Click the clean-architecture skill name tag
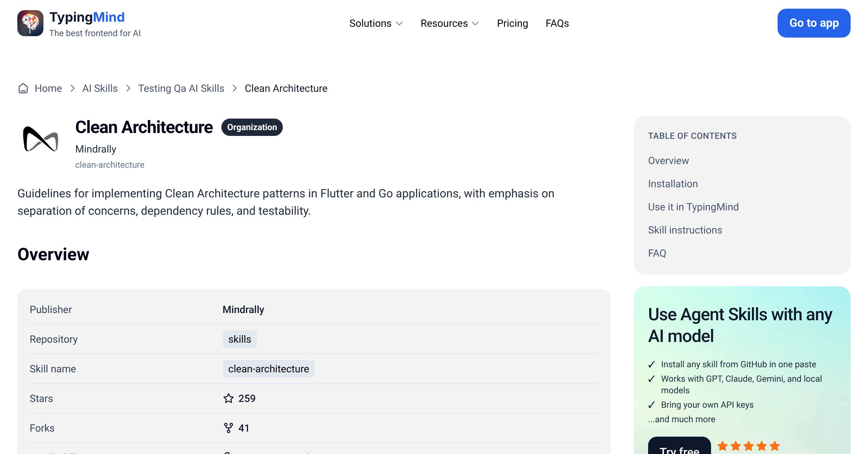Image resolution: width=868 pixels, height=454 pixels. click(x=269, y=369)
